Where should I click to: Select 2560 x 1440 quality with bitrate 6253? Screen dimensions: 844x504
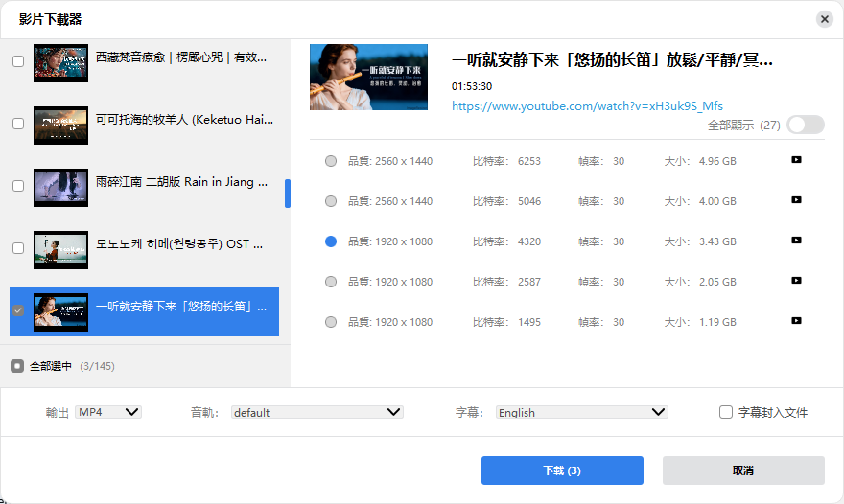pyautogui.click(x=331, y=161)
